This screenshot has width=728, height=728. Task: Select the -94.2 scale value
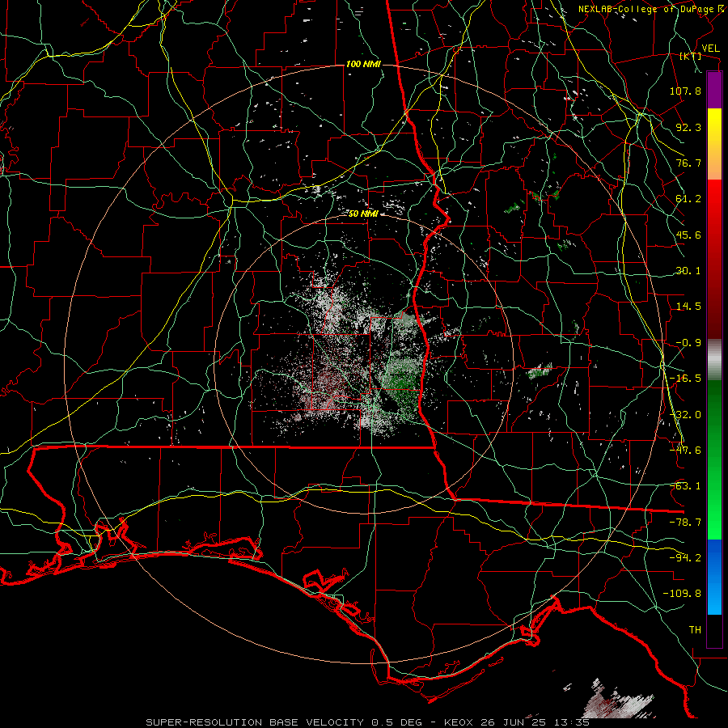pyautogui.click(x=685, y=558)
